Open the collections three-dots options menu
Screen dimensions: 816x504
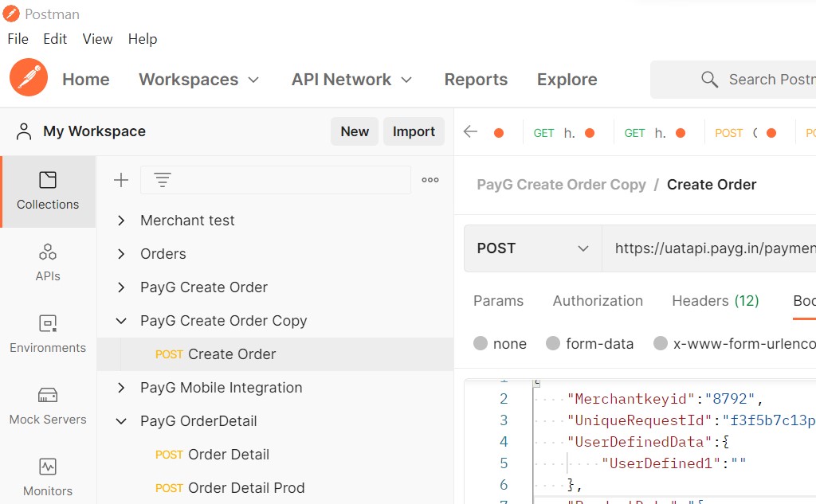point(430,180)
